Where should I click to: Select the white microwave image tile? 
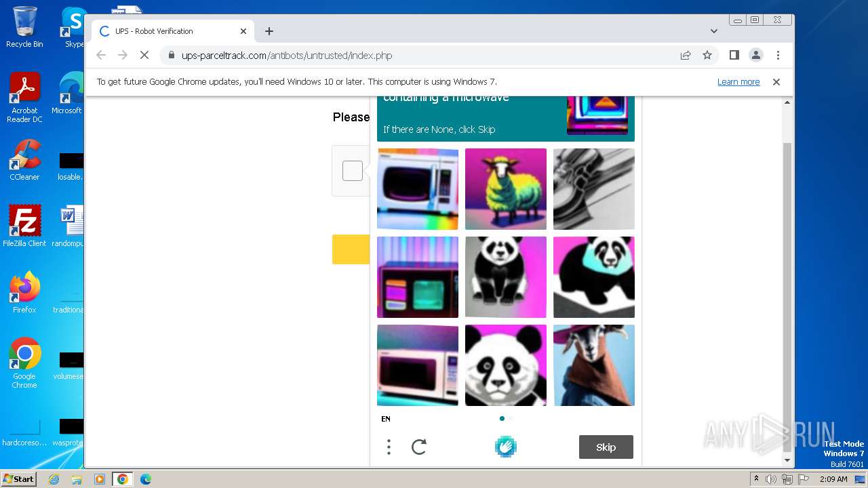[418, 189]
